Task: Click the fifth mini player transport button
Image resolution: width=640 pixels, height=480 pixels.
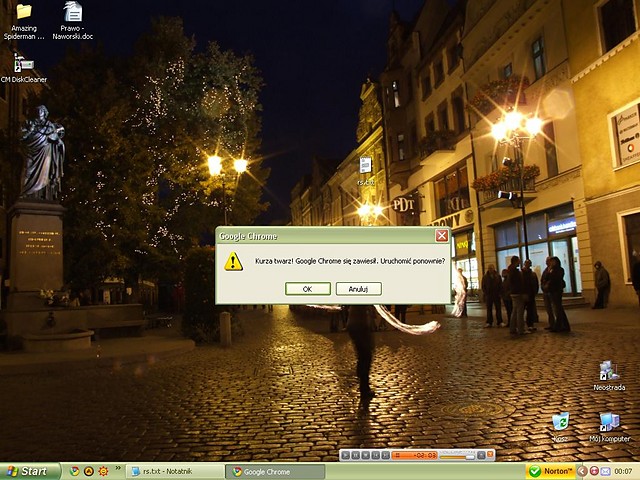Action: click(x=386, y=455)
